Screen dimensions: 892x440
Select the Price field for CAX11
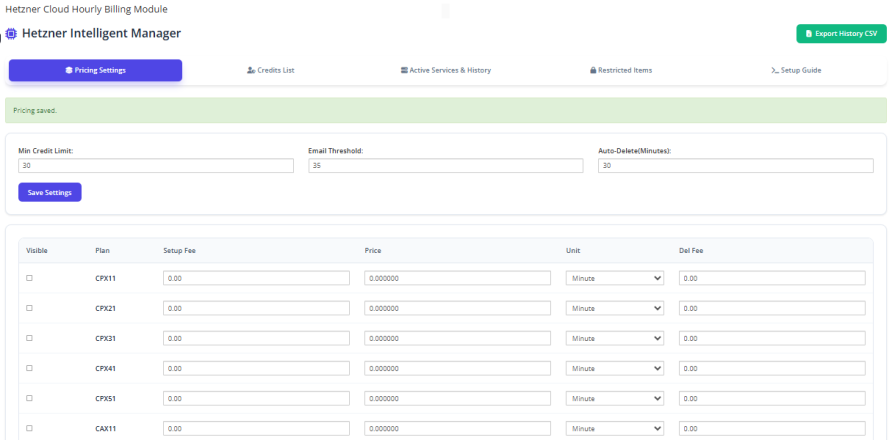(x=458, y=429)
